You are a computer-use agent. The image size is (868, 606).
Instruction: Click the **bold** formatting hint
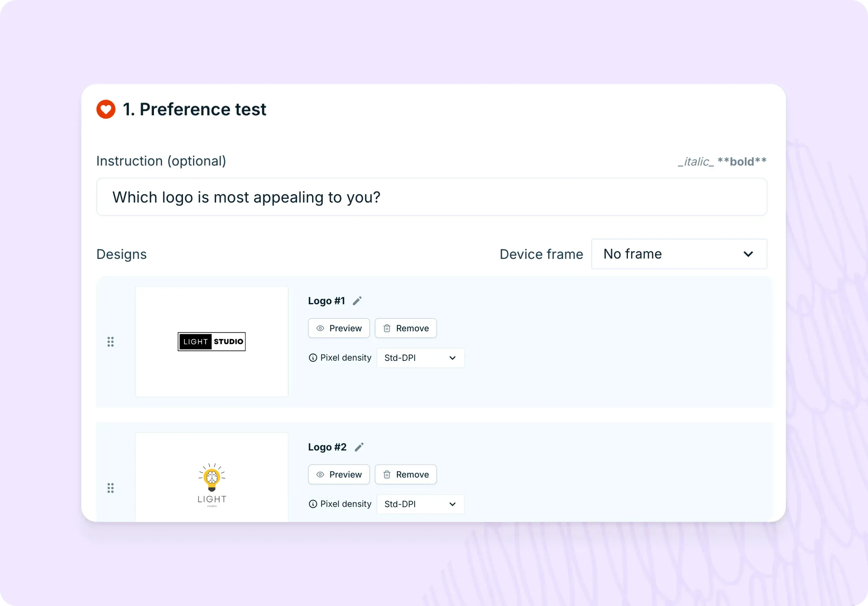coord(742,162)
